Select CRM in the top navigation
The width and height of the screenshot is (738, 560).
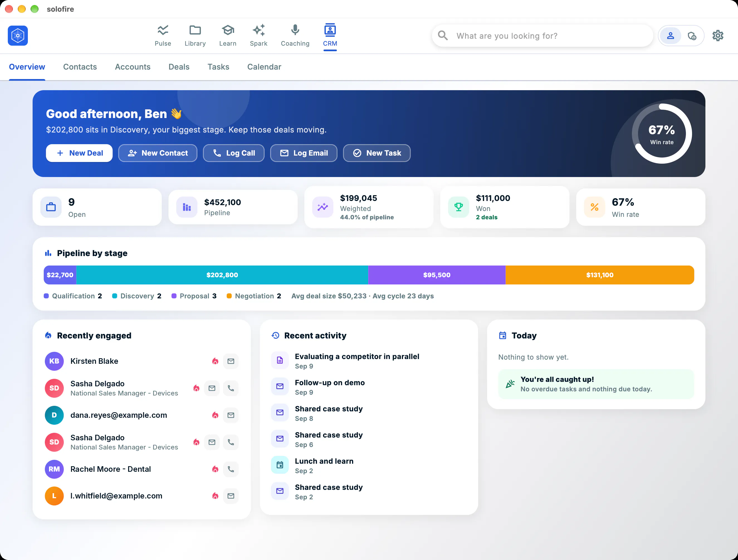tap(330, 35)
